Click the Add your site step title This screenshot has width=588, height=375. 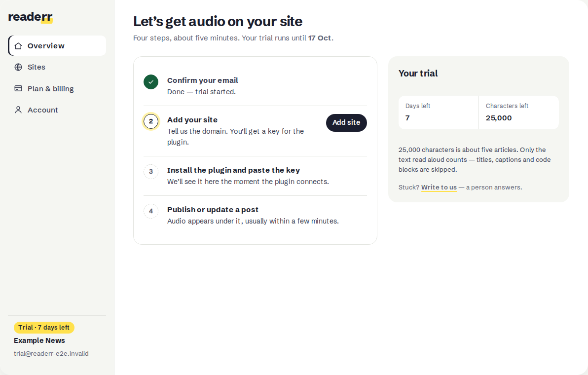(x=192, y=119)
